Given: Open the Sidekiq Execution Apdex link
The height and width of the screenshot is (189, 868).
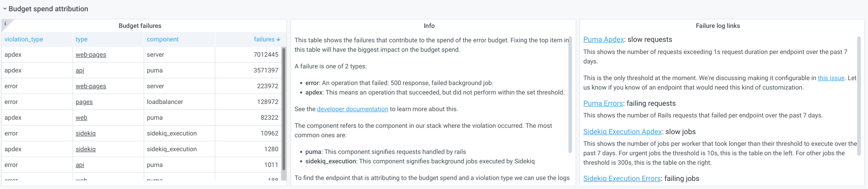Looking at the screenshot, I should (x=623, y=132).
